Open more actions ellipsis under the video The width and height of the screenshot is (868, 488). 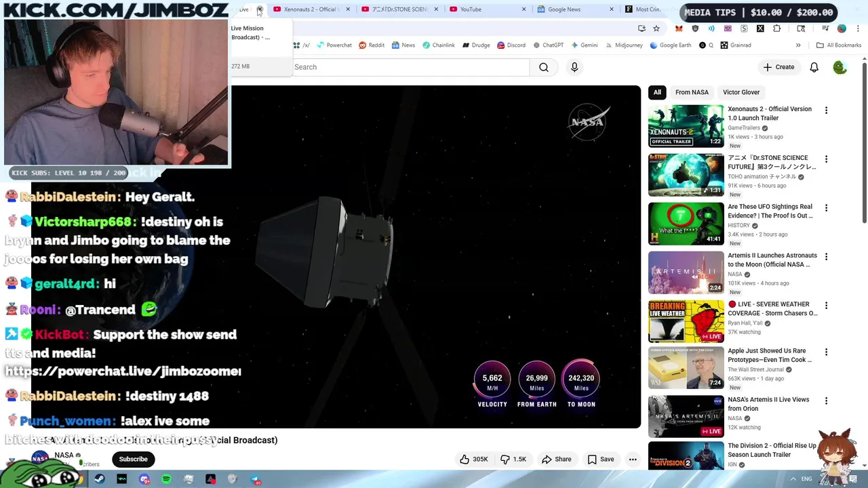tap(633, 459)
